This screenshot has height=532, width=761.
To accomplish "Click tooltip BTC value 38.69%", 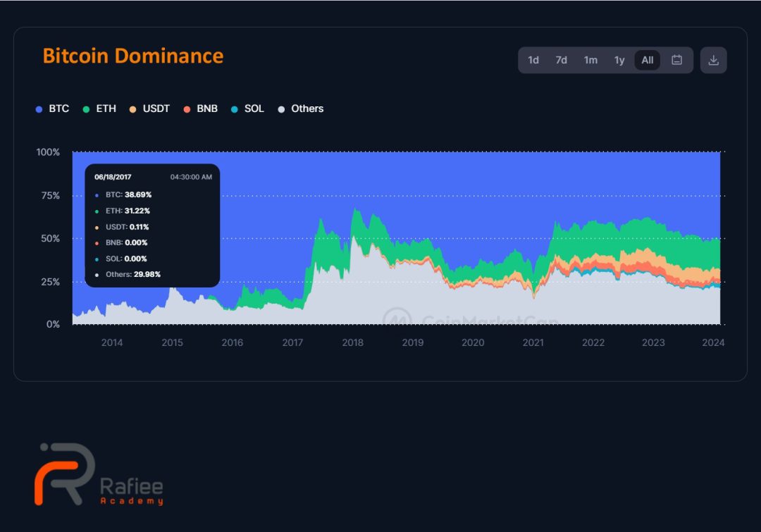I will 138,194.
